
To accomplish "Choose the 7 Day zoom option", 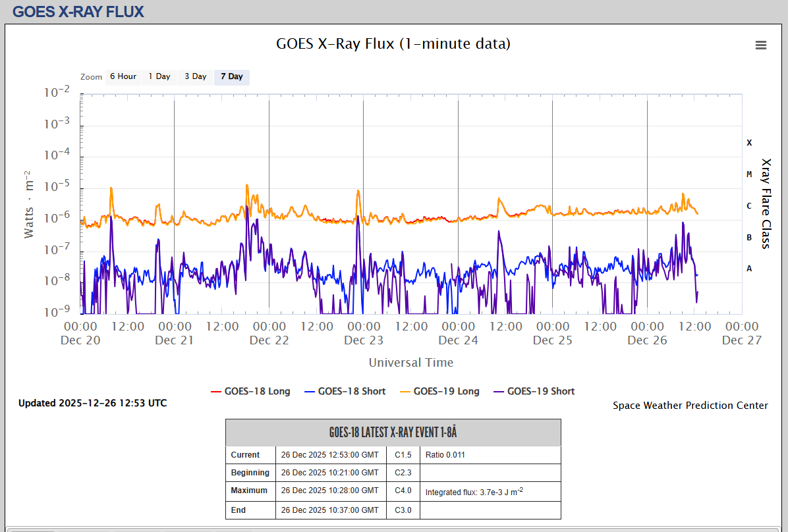I will (231, 76).
